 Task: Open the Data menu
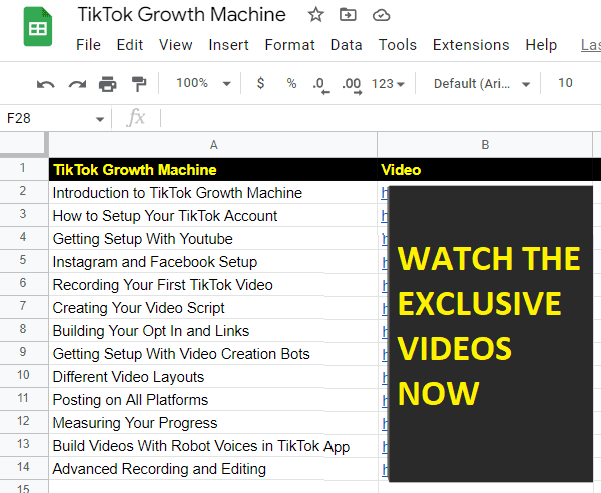tap(346, 45)
